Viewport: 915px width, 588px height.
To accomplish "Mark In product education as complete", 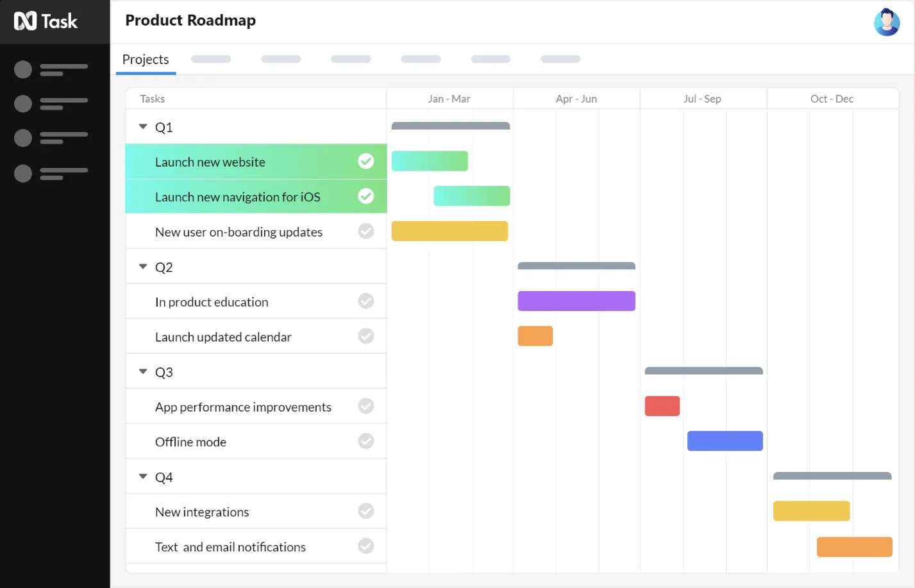I will (x=366, y=301).
